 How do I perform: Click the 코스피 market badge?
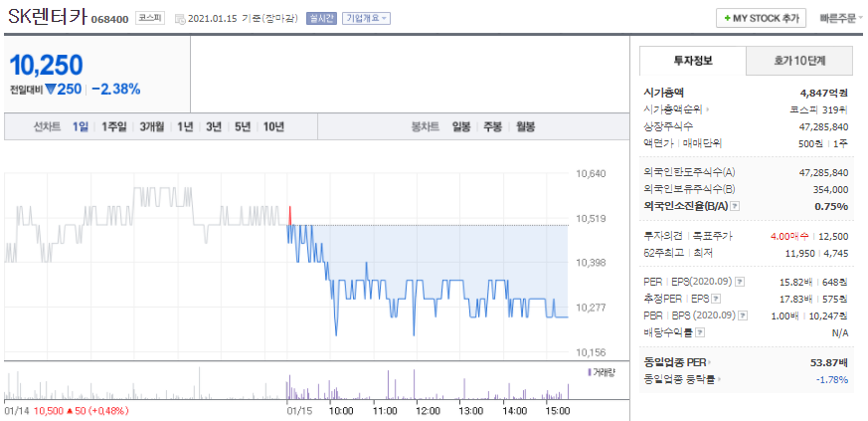pyautogui.click(x=150, y=18)
